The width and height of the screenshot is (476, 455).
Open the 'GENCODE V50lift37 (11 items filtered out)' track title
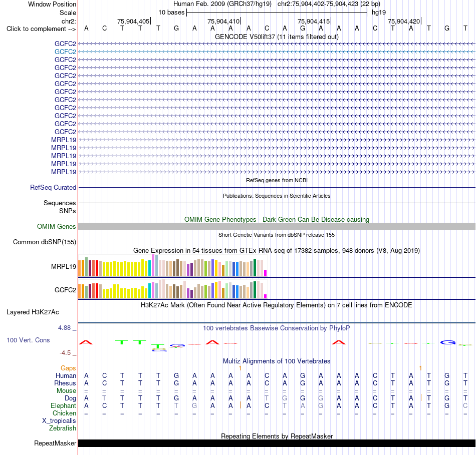(x=277, y=37)
